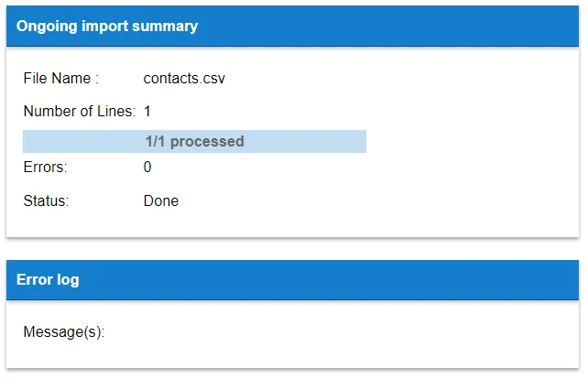Click the Status label
The height and width of the screenshot is (379, 588).
[x=46, y=200]
